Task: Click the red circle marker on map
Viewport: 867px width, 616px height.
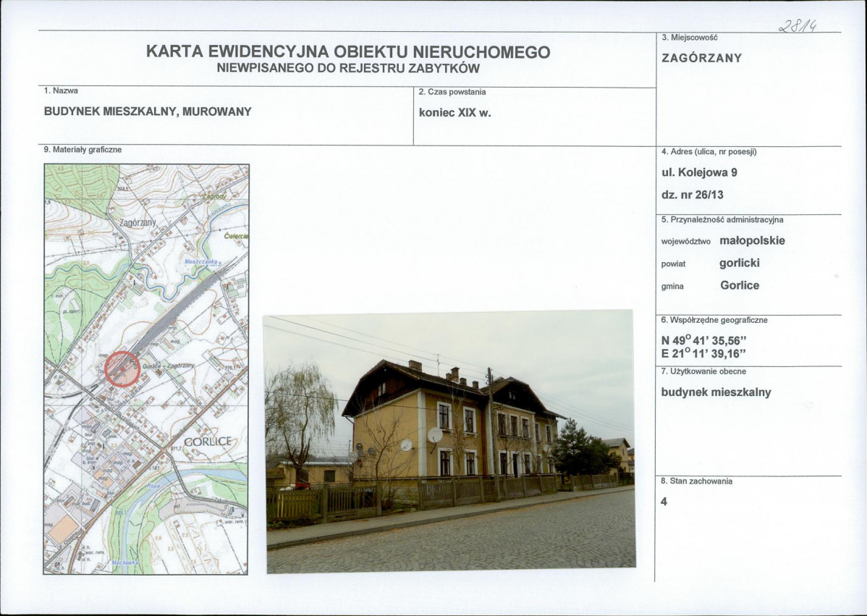Action: tap(122, 368)
